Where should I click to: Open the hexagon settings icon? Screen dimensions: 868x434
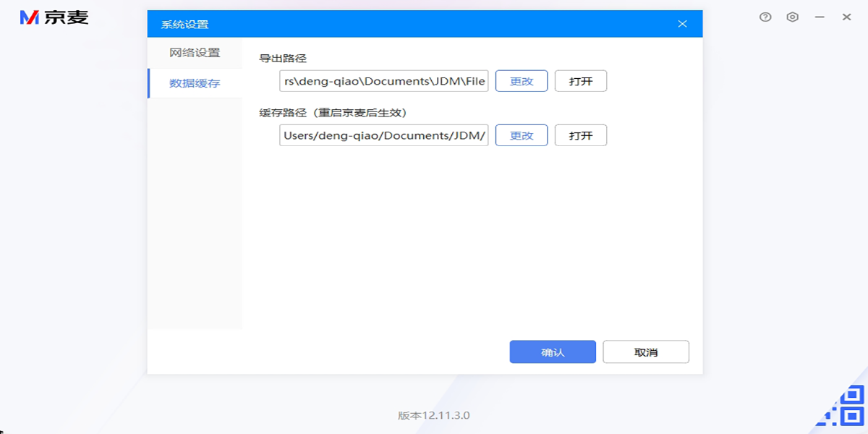click(x=793, y=17)
